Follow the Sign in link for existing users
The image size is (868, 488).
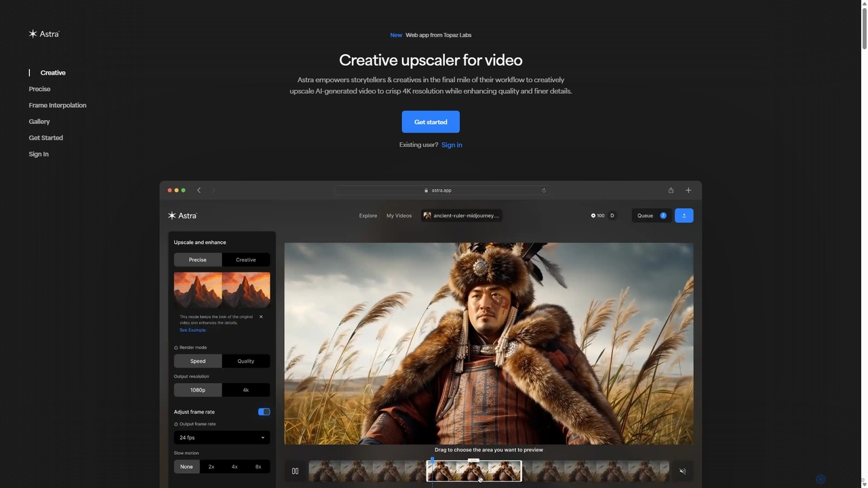(x=452, y=145)
